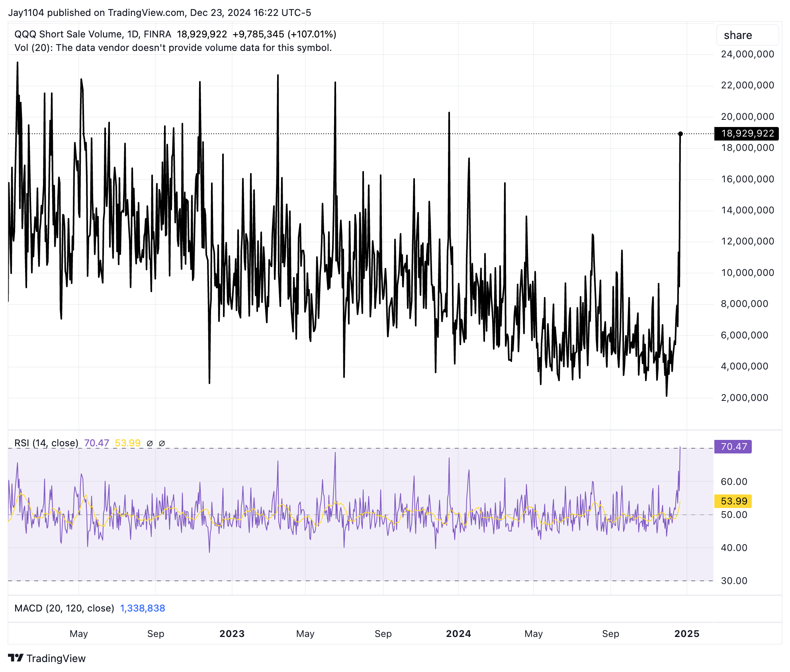This screenshot has height=672, width=790.
Task: Click the MACD value 1,338,838
Action: [143, 608]
